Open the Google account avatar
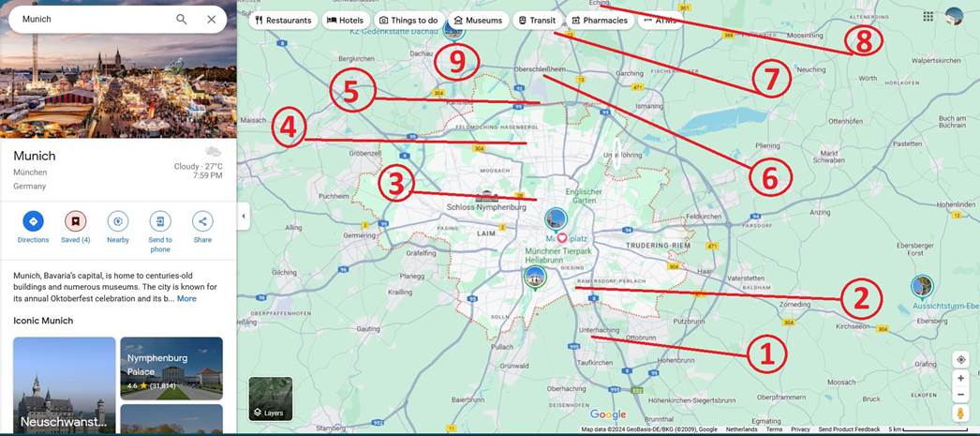This screenshot has height=436, width=980. tap(955, 16)
